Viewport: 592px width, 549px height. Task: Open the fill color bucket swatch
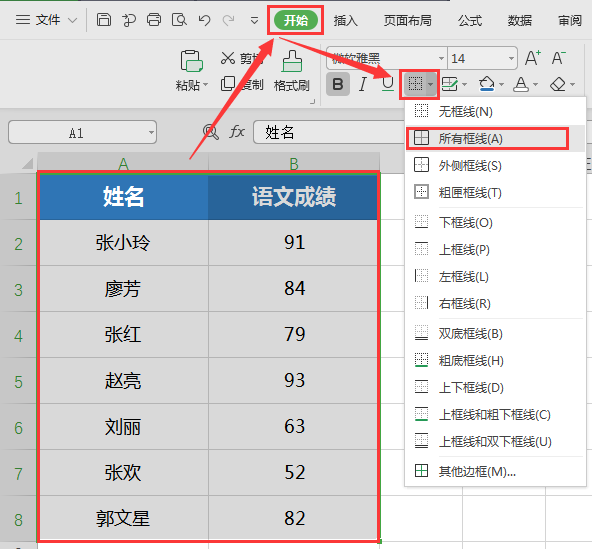tap(486, 84)
